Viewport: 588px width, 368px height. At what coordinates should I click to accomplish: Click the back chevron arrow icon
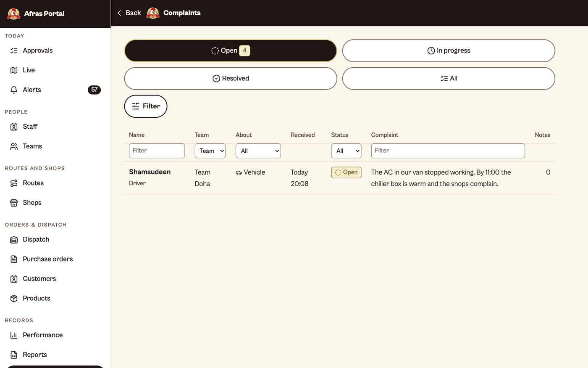click(x=119, y=13)
